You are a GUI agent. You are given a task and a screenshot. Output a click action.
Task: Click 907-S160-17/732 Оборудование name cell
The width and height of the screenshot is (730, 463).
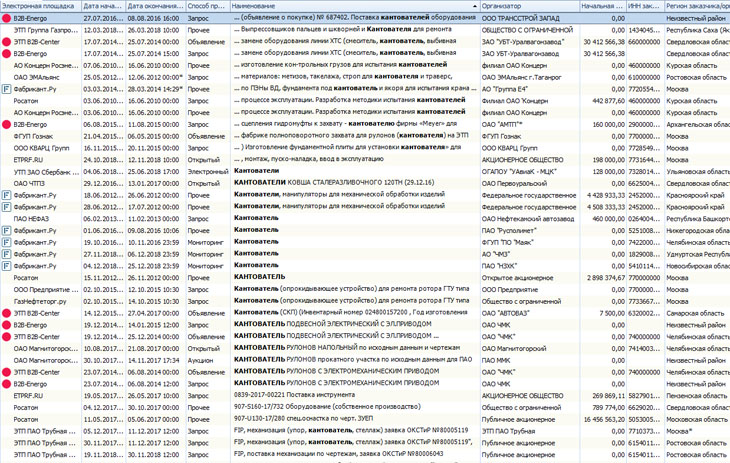click(x=327, y=407)
